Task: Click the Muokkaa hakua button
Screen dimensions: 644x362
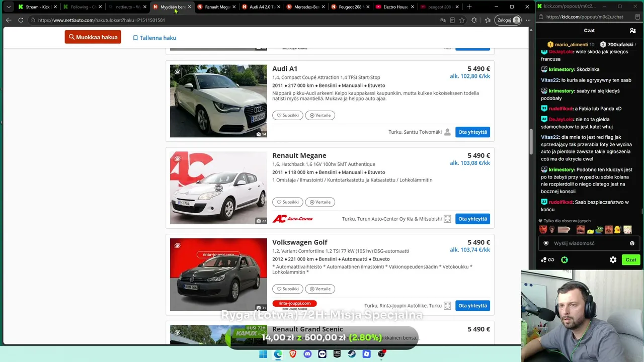Action: pos(93,37)
